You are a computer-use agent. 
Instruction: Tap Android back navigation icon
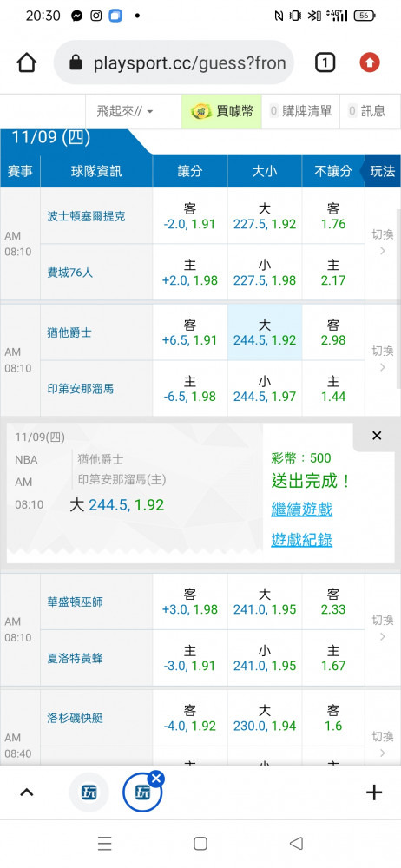(296, 843)
